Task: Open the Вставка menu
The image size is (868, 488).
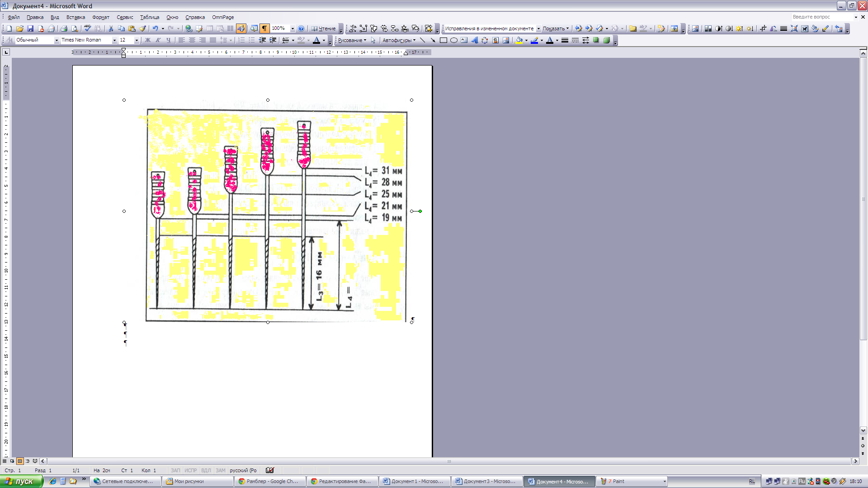Action: pyautogui.click(x=75, y=17)
